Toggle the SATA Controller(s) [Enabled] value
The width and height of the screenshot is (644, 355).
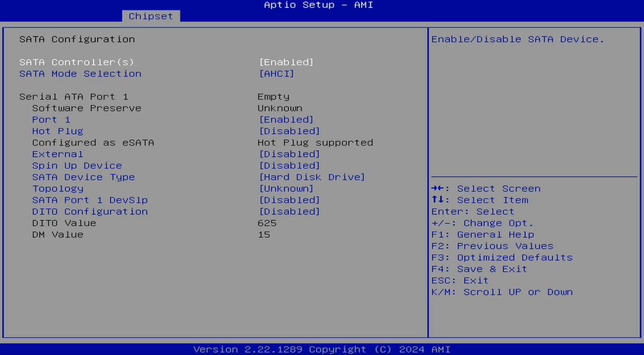click(286, 62)
